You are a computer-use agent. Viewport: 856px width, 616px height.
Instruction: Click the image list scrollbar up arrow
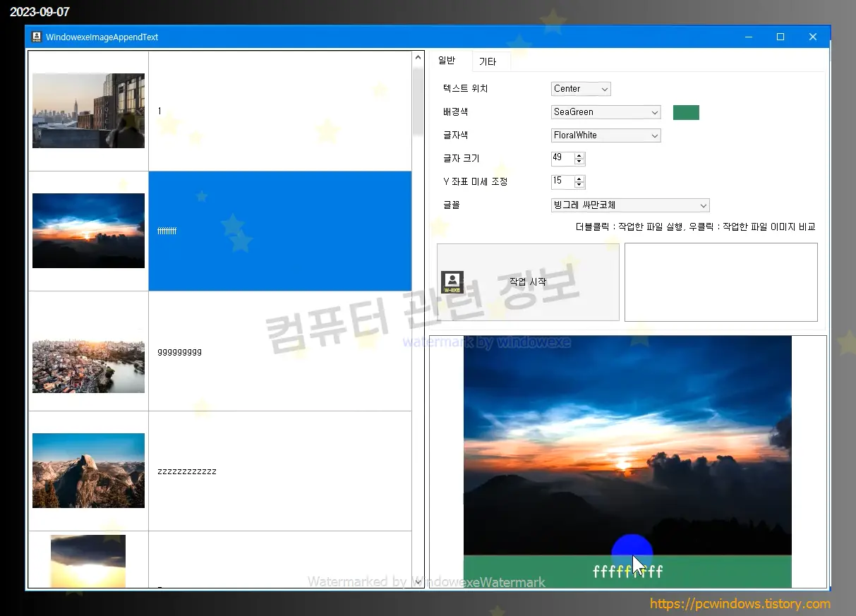pos(418,58)
